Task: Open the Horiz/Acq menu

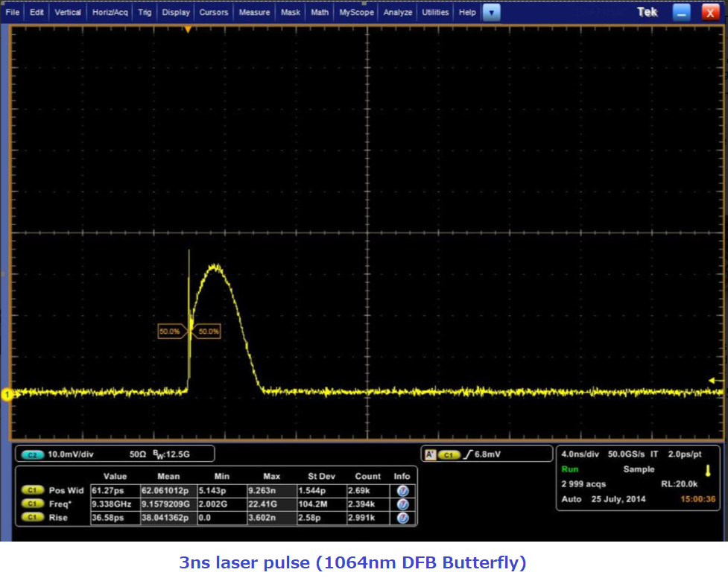Action: tap(110, 13)
